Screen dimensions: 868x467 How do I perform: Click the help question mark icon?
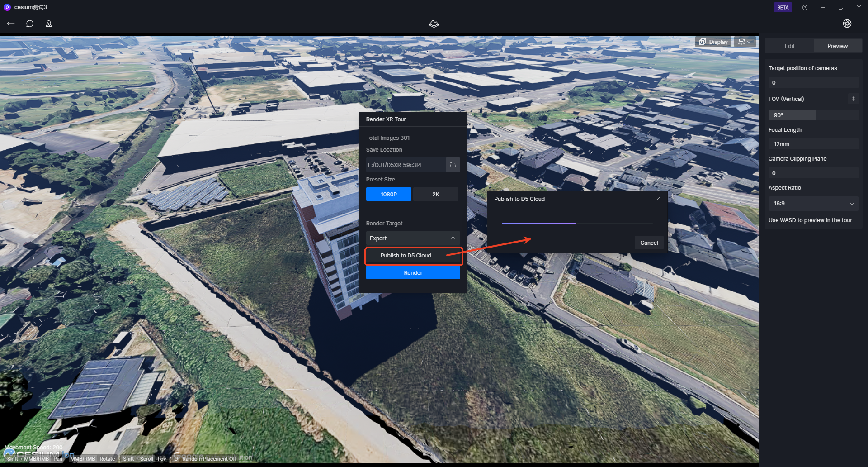pos(805,7)
